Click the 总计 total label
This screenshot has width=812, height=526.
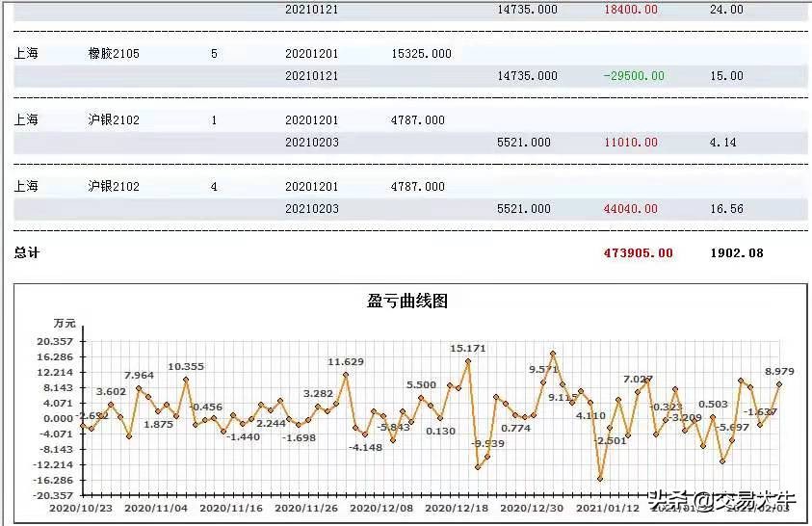click(26, 252)
